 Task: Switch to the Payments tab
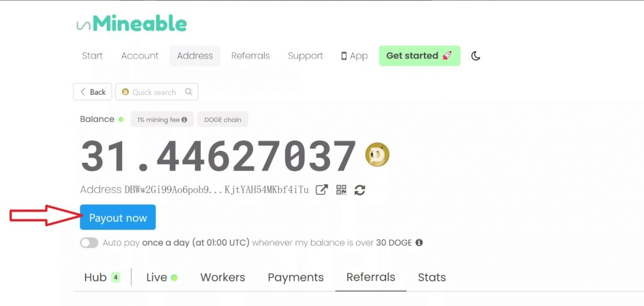pyautogui.click(x=296, y=277)
